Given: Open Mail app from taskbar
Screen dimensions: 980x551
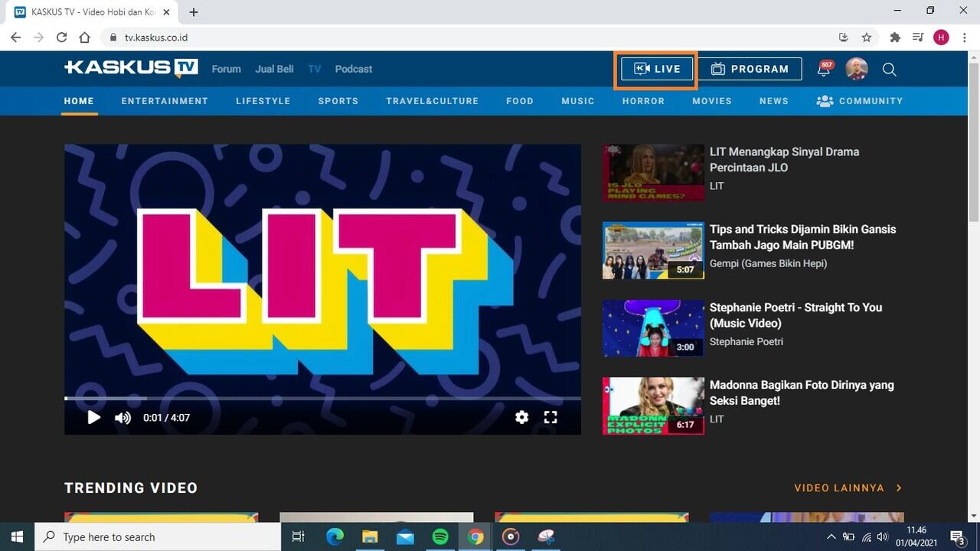Looking at the screenshot, I should tap(405, 536).
